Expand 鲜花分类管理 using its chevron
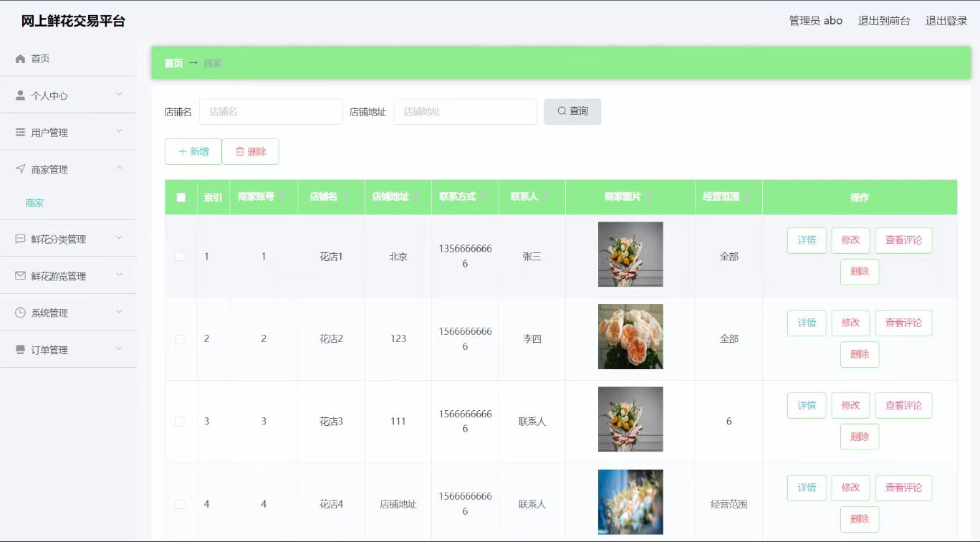 click(120, 238)
